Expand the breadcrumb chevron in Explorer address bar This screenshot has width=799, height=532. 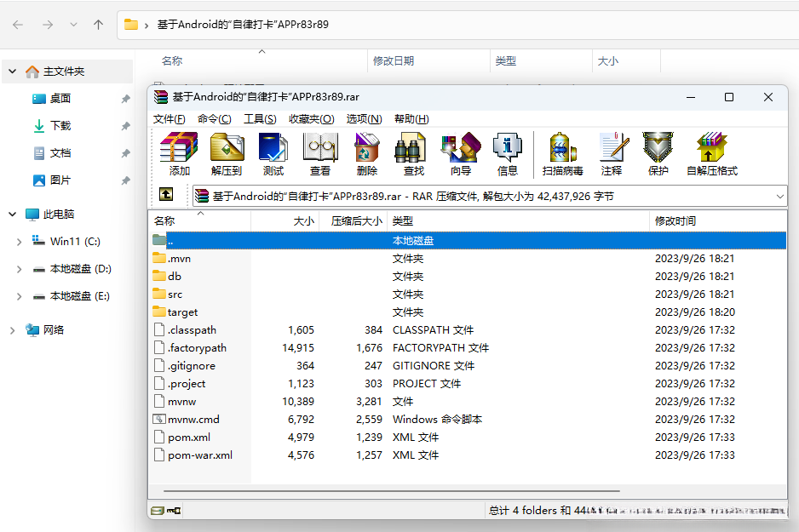[147, 25]
